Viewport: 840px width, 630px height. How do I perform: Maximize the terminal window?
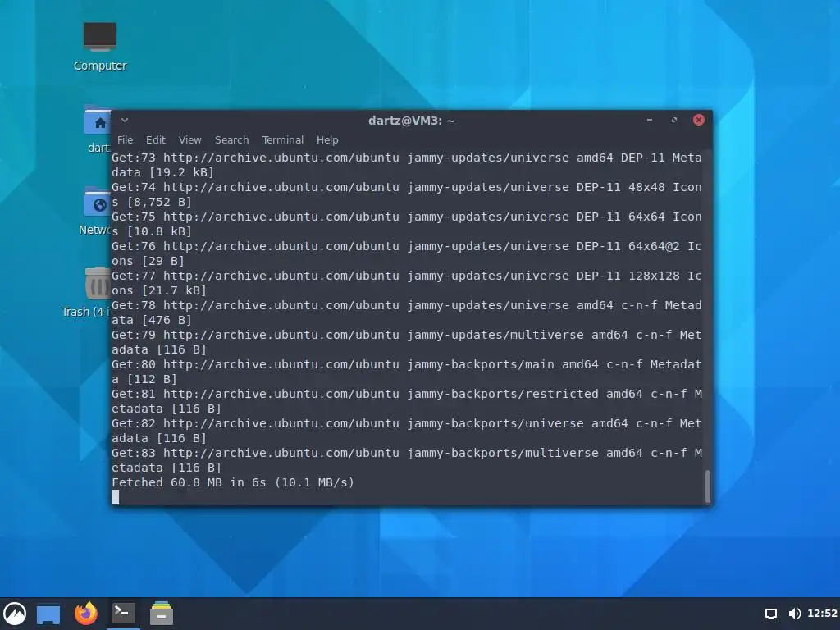(x=674, y=120)
